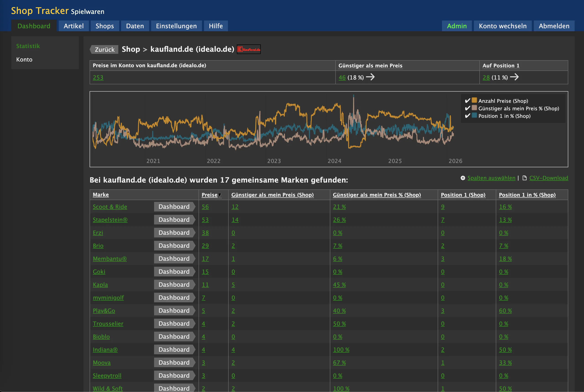The image size is (584, 392).
Task: Click the kaufland.de shop logo image
Action: click(248, 49)
